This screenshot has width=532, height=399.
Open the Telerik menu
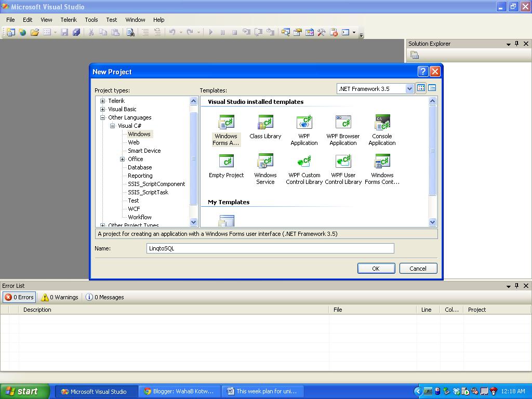pos(69,19)
